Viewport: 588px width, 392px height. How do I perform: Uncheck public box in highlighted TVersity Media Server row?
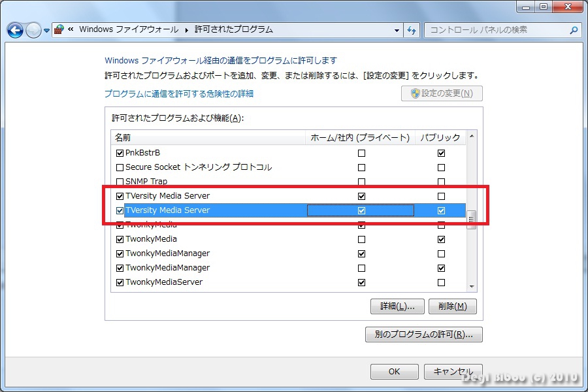pos(442,210)
